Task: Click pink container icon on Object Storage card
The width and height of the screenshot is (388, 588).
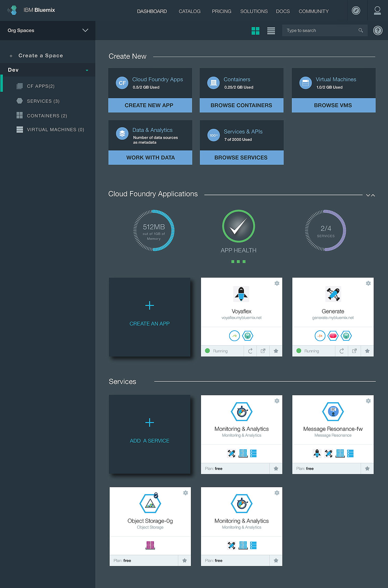Action: point(150,545)
